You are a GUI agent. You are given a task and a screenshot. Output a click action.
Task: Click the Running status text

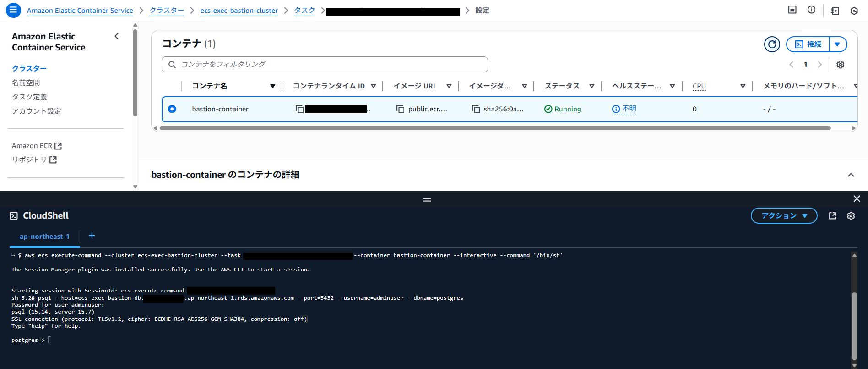click(x=568, y=109)
